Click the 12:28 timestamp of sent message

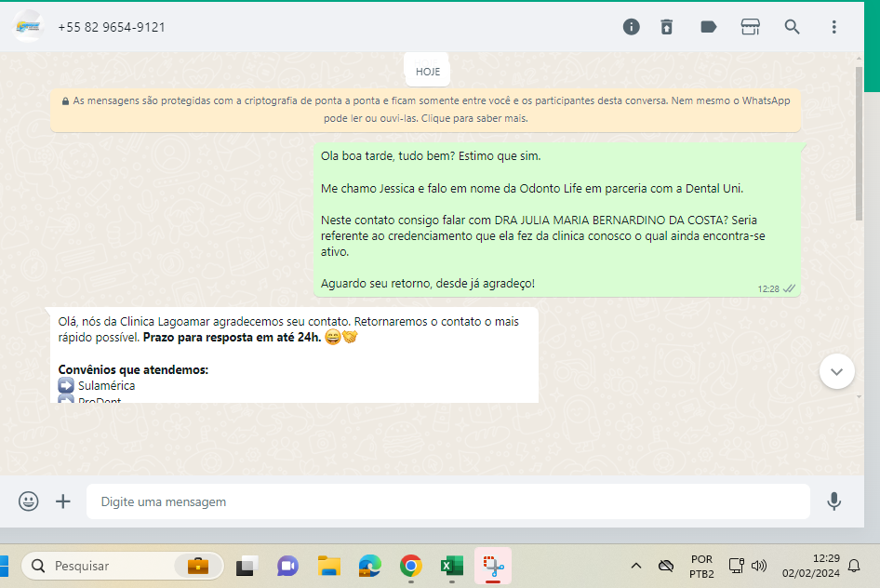point(768,289)
